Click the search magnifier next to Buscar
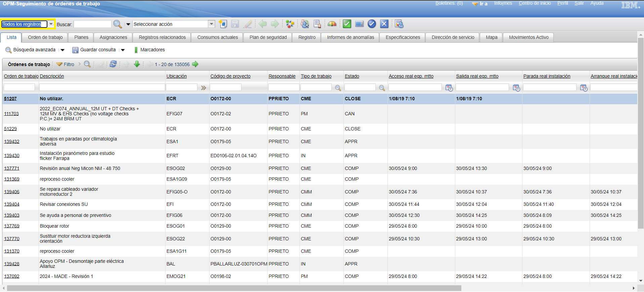The width and height of the screenshot is (644, 292). click(x=117, y=24)
